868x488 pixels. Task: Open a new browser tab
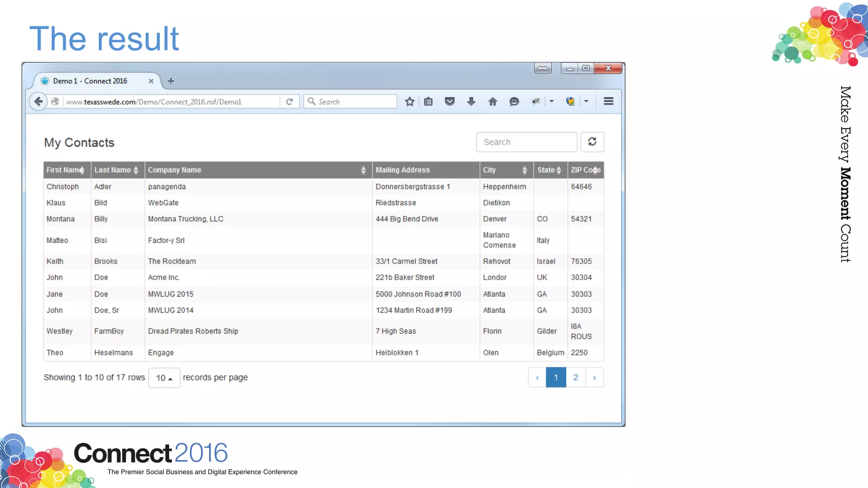(x=171, y=81)
